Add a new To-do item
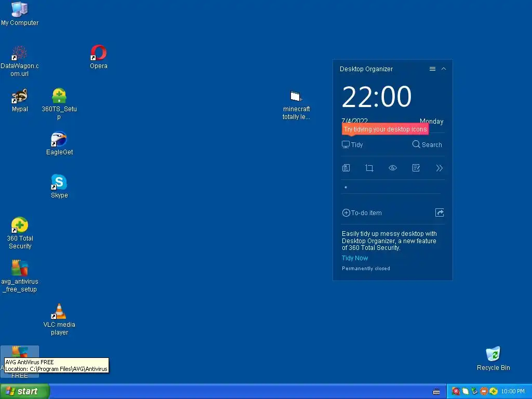 pos(362,212)
